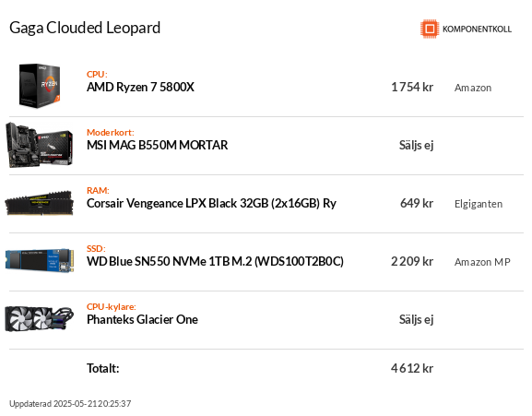This screenshot has height=416, width=532.
Task: Click the KOMPONENTKOLL brand text
Action: point(477,30)
